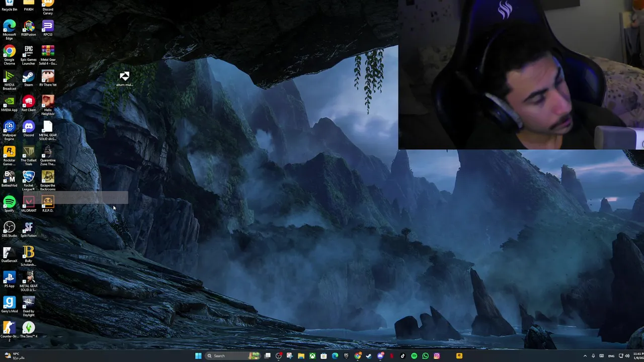Open Wallpaper Engine desktop shortcut
Viewport: 644px width, 362px height.
9,130
